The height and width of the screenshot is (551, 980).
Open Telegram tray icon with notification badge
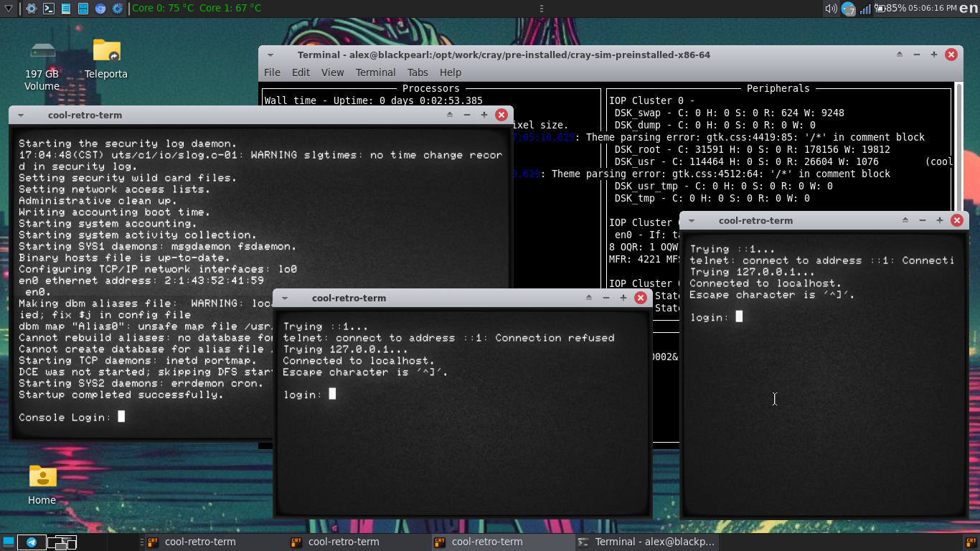coord(849,9)
